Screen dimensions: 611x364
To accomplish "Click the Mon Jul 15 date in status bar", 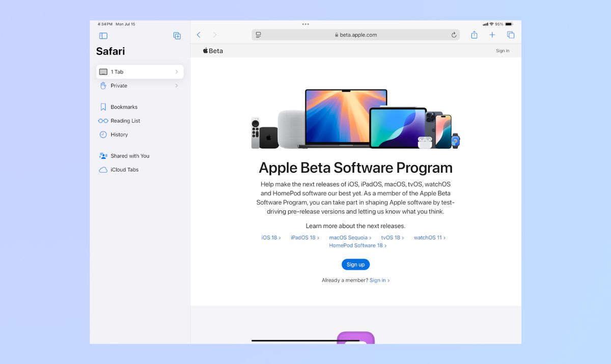I will [125, 24].
